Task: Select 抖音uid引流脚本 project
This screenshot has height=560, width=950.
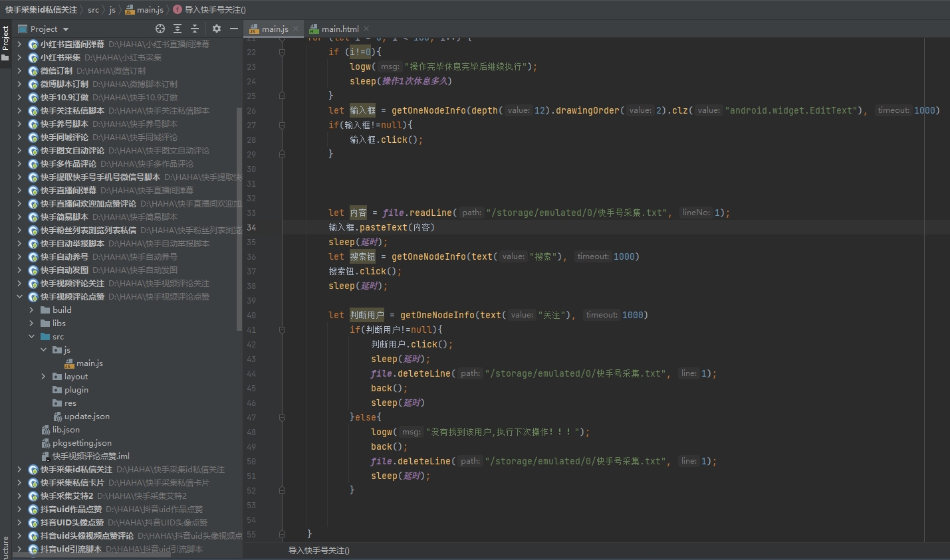Action: pyautogui.click(x=70, y=549)
